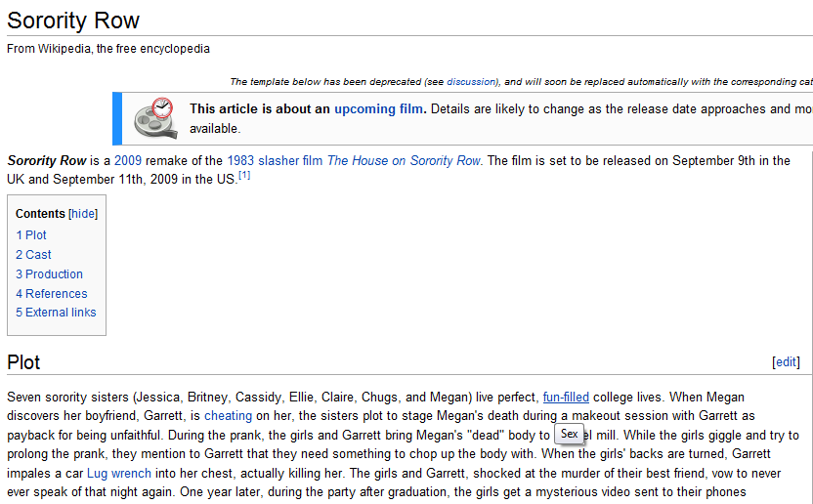Follow the '2009' year link
The width and height of the screenshot is (813, 504).
[x=128, y=161]
